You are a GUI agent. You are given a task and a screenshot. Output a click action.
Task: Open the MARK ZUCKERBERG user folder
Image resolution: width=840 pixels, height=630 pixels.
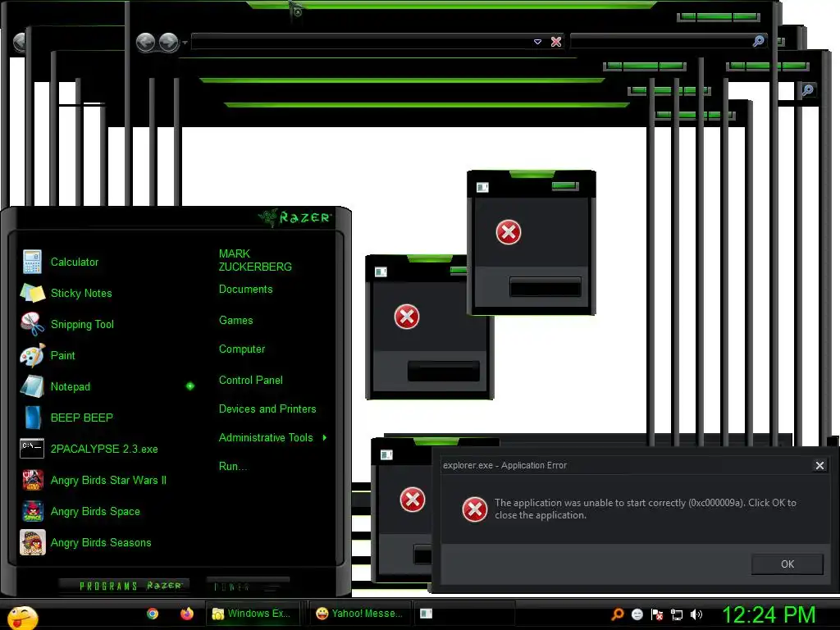point(256,260)
